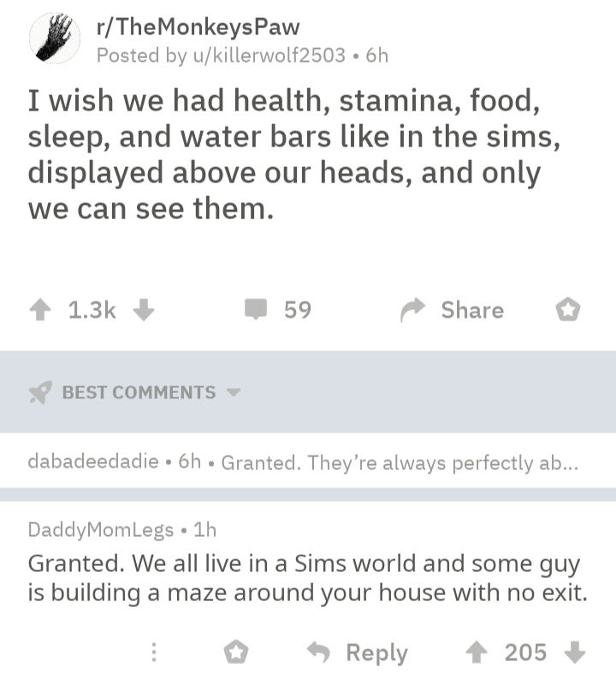Open dabadeedadie's user profile
This screenshot has height=685, width=616.
coord(93,462)
